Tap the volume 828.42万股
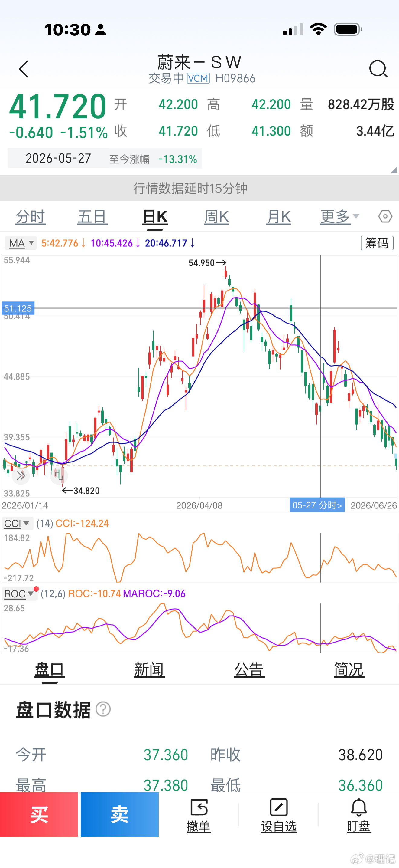 361,104
